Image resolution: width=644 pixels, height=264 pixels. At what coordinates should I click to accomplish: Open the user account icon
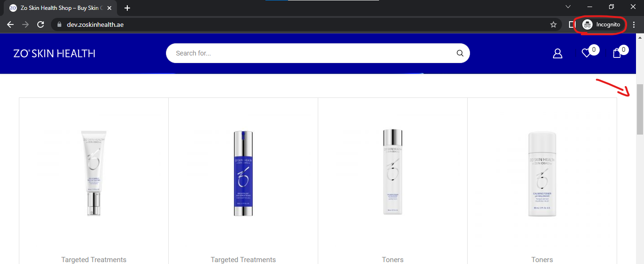(x=558, y=53)
